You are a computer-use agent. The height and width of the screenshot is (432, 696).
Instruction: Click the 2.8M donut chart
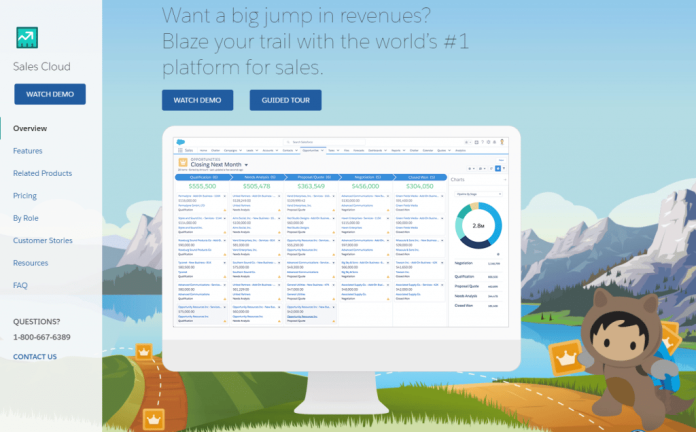point(478,226)
